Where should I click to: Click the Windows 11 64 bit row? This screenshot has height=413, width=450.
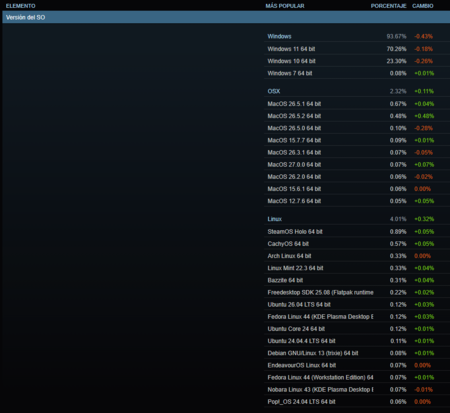(357, 49)
